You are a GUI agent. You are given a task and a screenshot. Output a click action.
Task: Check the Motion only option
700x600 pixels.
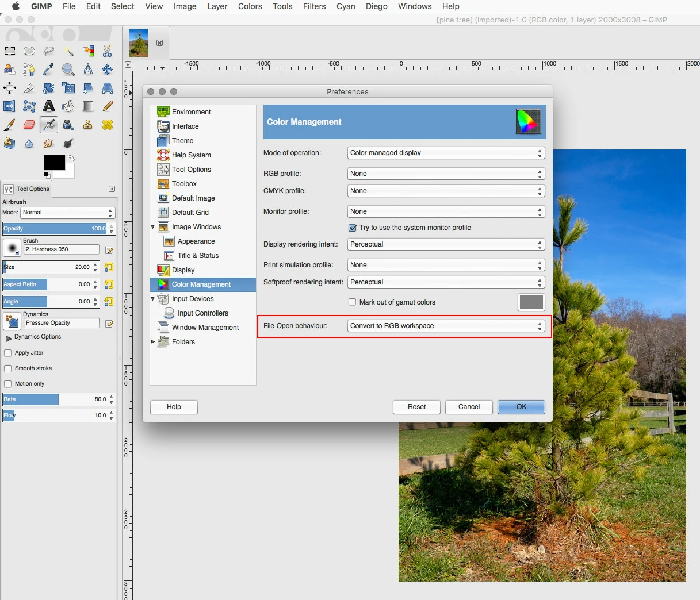point(8,384)
